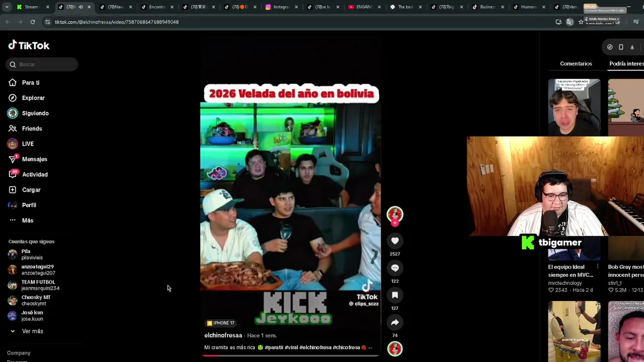Switch to Podría interesarte tab
Viewport: 644px width, 362px height.
(626, 64)
